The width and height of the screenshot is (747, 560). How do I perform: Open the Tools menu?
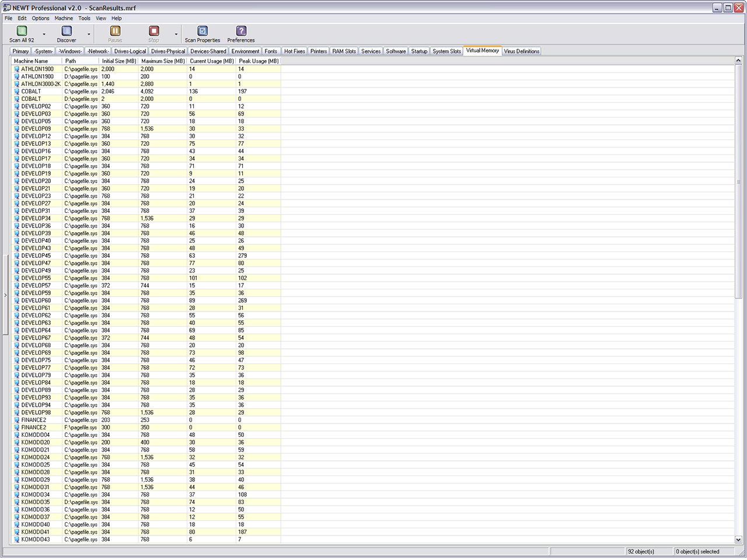(85, 18)
